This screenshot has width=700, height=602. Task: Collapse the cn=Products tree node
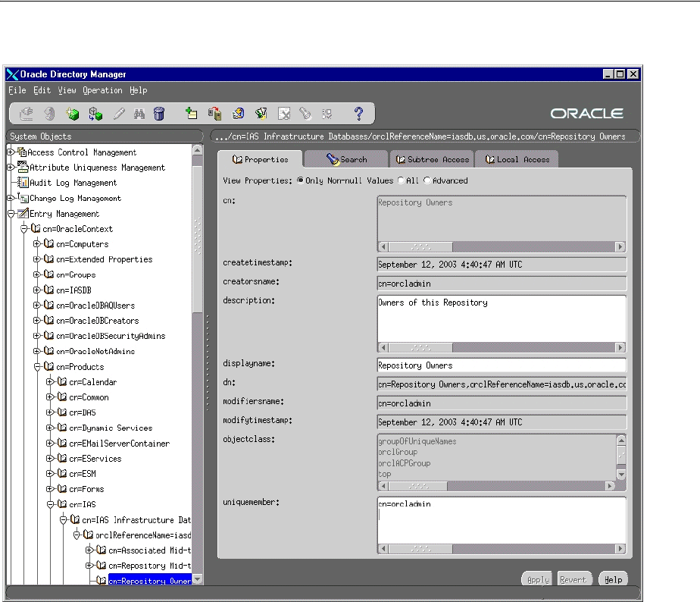coord(37,367)
